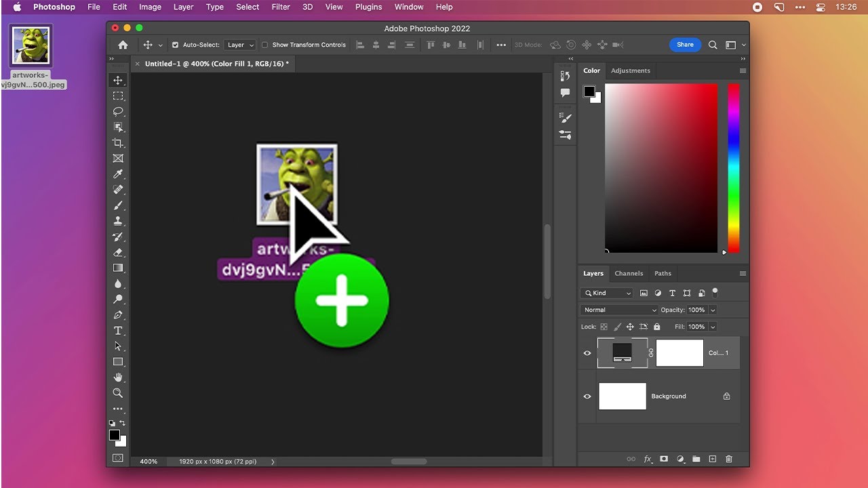Toggle the Auto-Select checkbox
The height and width of the screenshot is (488, 868).
click(175, 45)
